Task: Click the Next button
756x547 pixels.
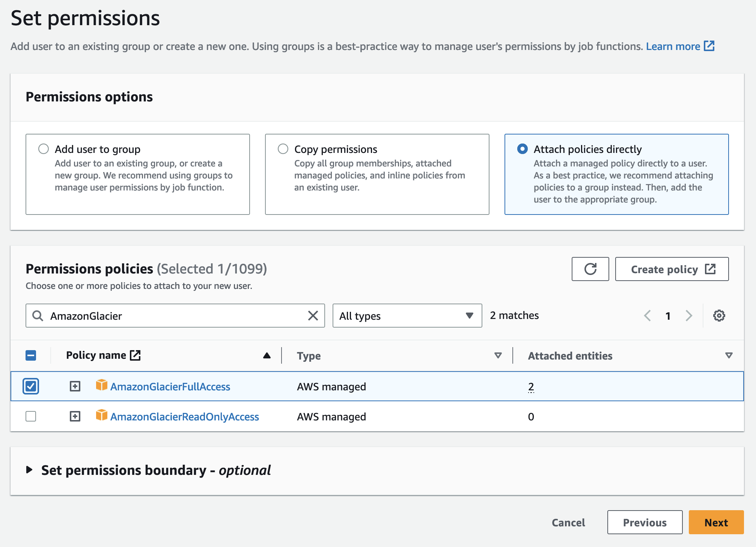Action: [x=716, y=522]
